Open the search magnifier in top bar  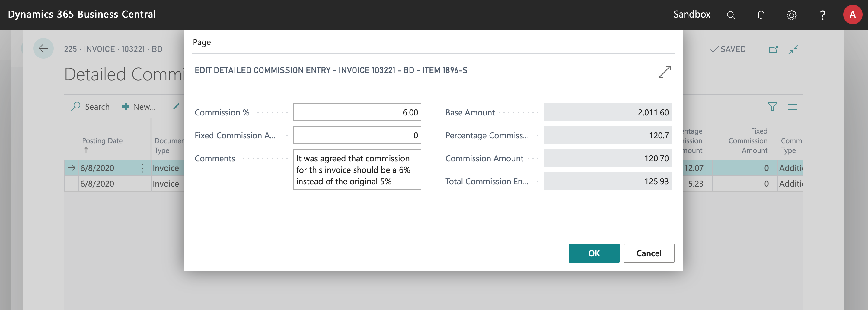(x=730, y=15)
